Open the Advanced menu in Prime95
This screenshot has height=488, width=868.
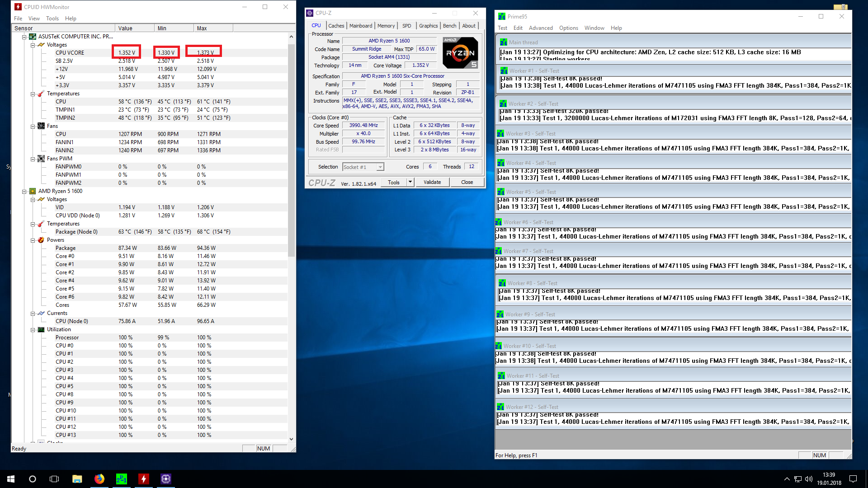click(540, 28)
